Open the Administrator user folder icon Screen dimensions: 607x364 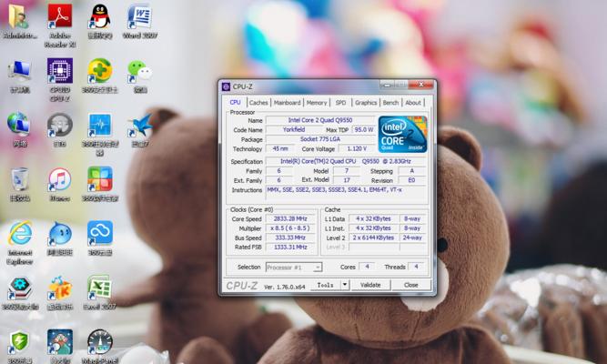tap(18, 16)
